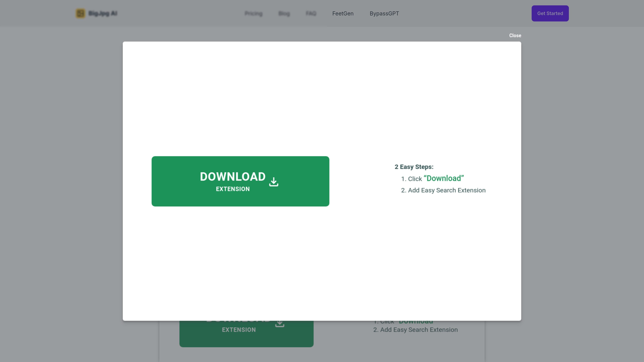Click the "2 Easy Steps:" heading
644x362 pixels.
[414, 167]
